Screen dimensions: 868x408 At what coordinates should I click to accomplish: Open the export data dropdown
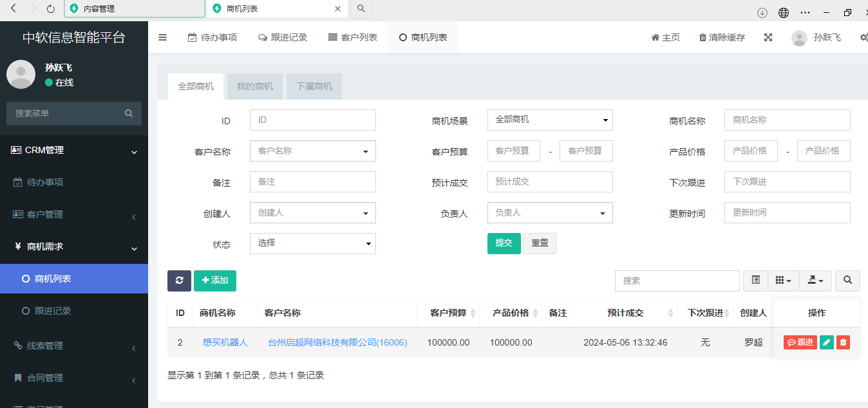point(815,281)
